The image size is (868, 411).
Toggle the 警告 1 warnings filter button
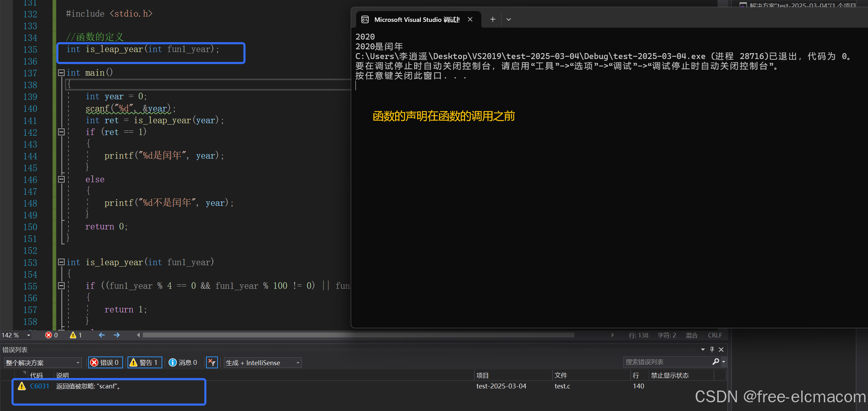point(145,363)
